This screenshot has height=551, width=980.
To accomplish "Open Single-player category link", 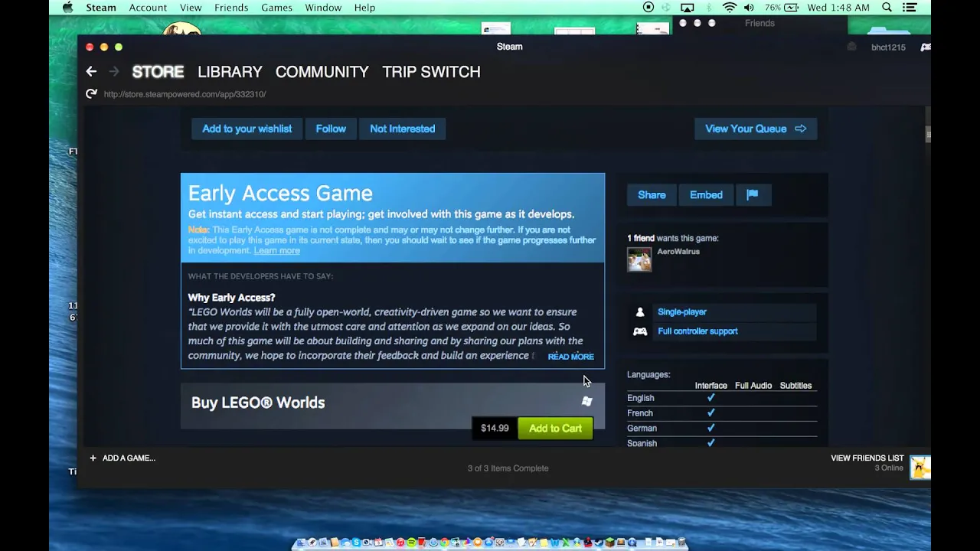I will [x=681, y=312].
